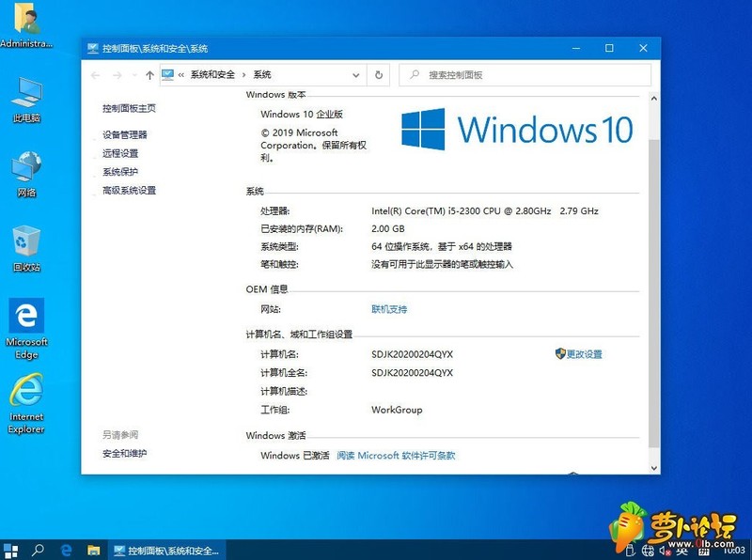Click 64 位操作系统 system type value
The width and height of the screenshot is (752, 560).
pos(442,246)
